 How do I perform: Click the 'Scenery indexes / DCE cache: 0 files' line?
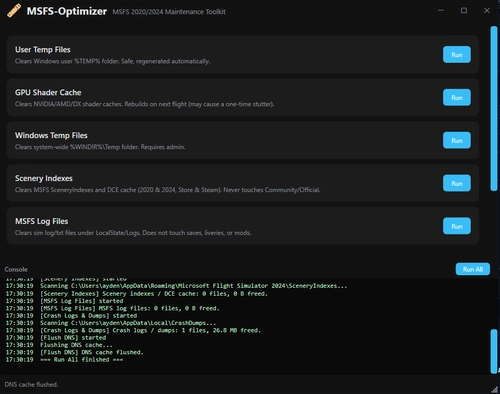[x=137, y=294]
